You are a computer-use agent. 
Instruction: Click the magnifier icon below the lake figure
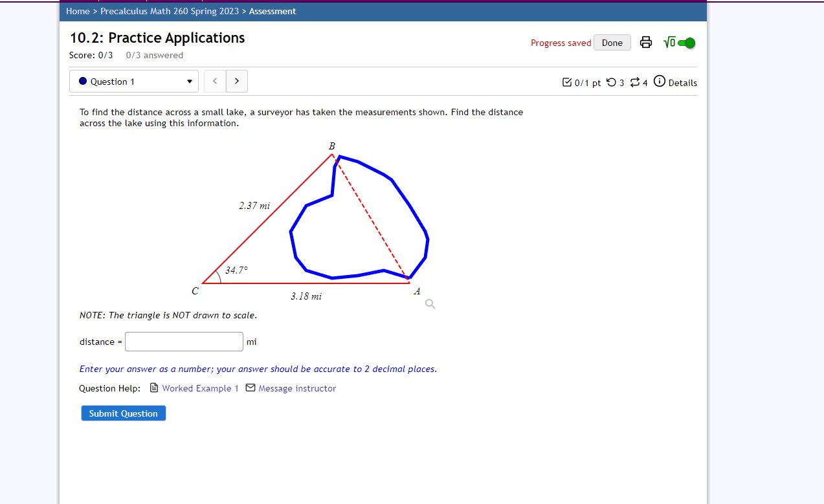point(430,303)
